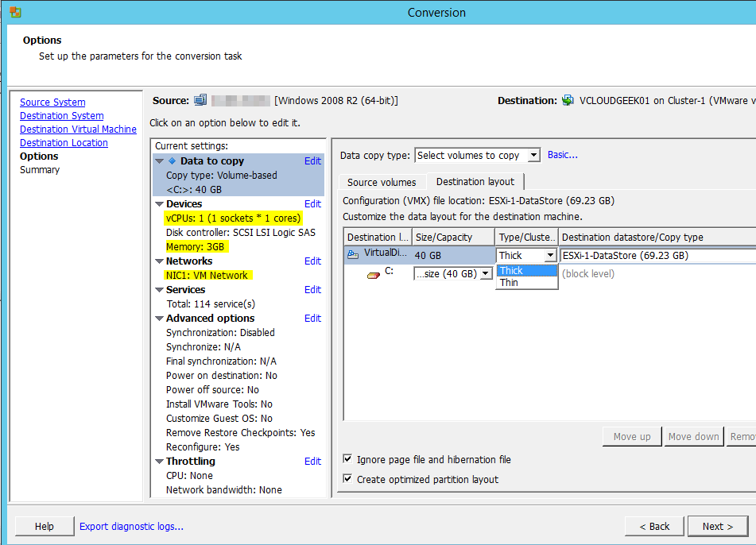
Task: Click the source computer icon
Action: [200, 100]
